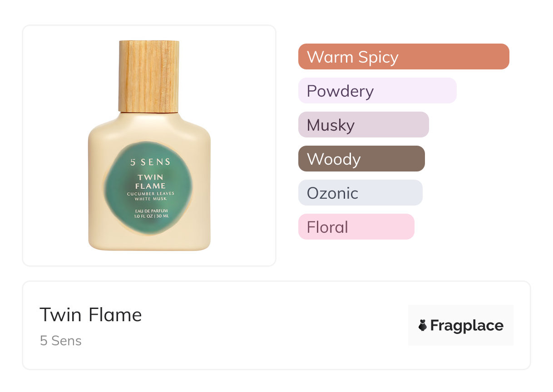The width and height of the screenshot is (553, 392).
Task: Click TWIN FLAME text on the bottle
Action: coord(150,181)
